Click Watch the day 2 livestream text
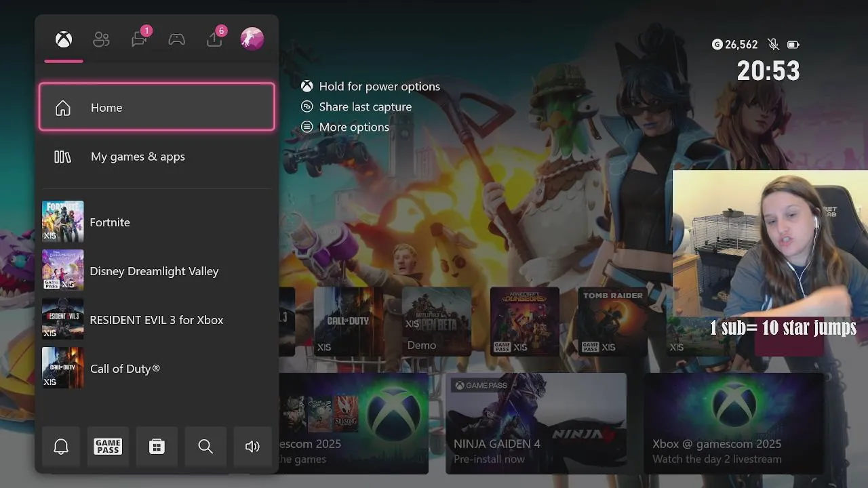868x488 pixels. point(717,459)
